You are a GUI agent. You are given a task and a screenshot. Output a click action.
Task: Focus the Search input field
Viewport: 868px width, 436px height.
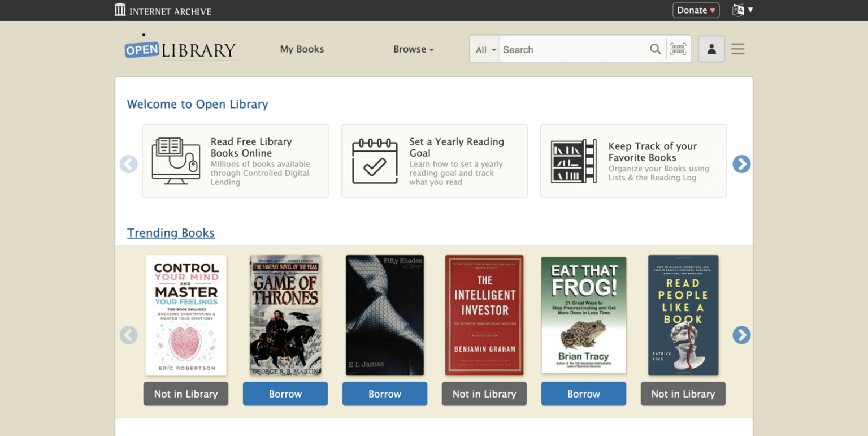571,50
